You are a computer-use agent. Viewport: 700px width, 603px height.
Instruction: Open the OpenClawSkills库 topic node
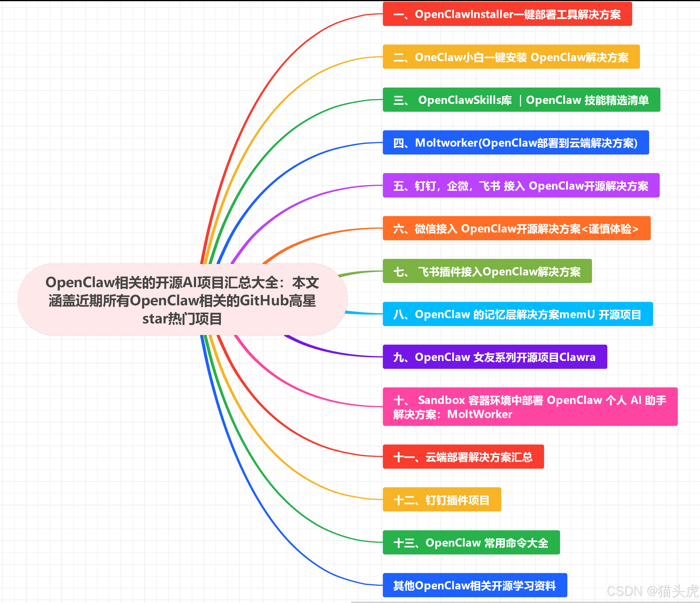(522, 100)
